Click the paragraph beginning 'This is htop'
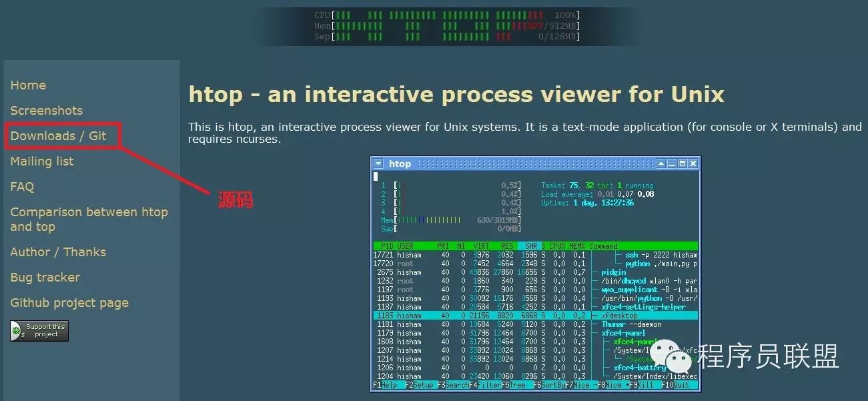 525,133
